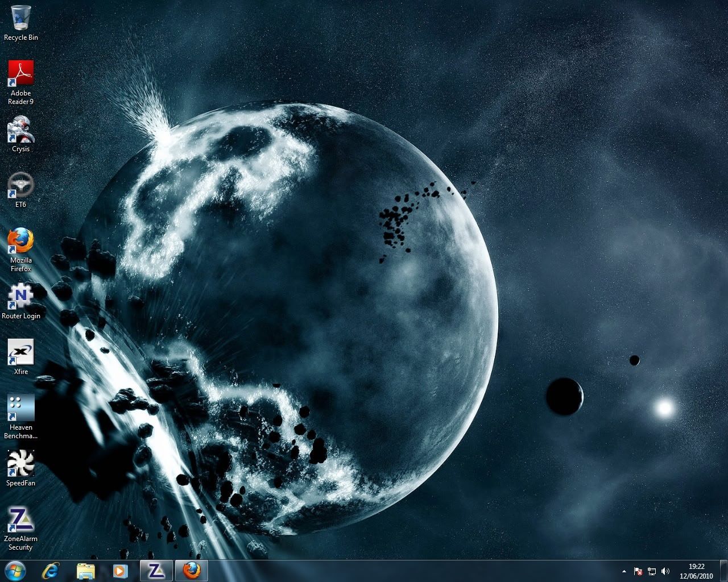Screen dimensions: 728x582
Task: Select the Xfire desktop shortcut
Action: click(20, 357)
